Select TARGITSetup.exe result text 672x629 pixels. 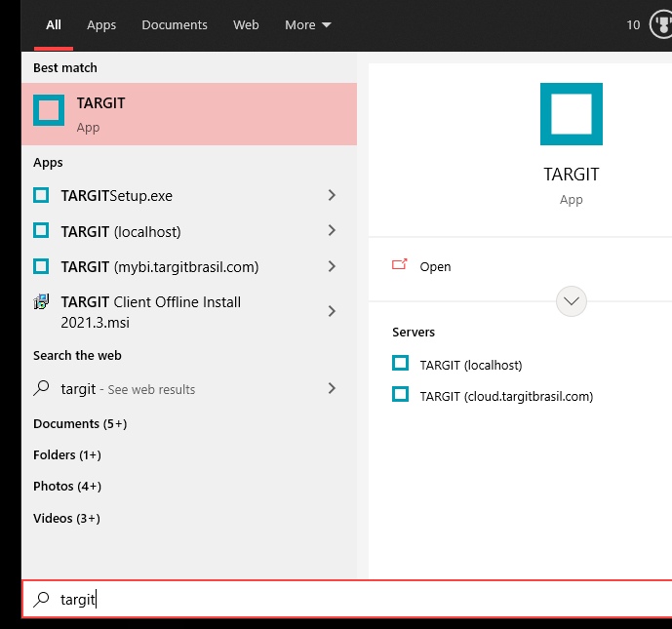[117, 195]
